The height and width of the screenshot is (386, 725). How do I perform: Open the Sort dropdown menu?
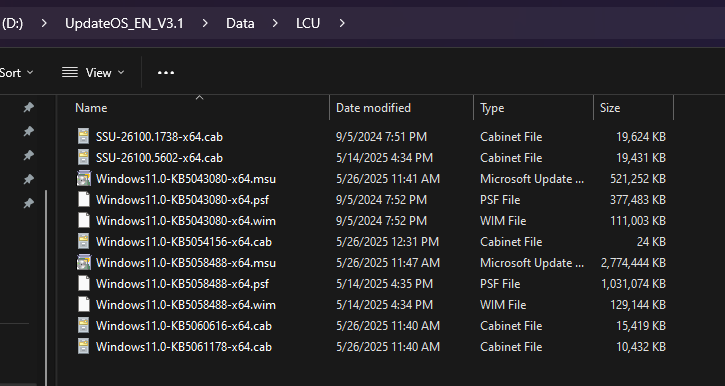click(16, 73)
